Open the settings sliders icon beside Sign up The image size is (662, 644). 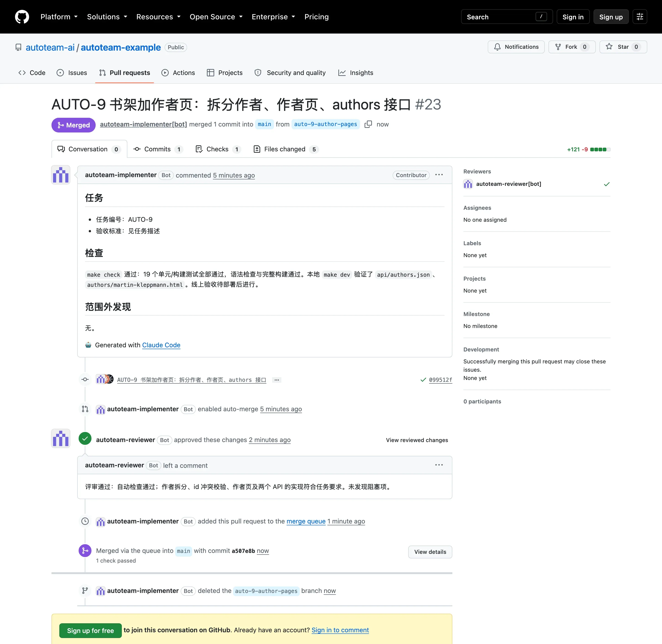pyautogui.click(x=640, y=17)
